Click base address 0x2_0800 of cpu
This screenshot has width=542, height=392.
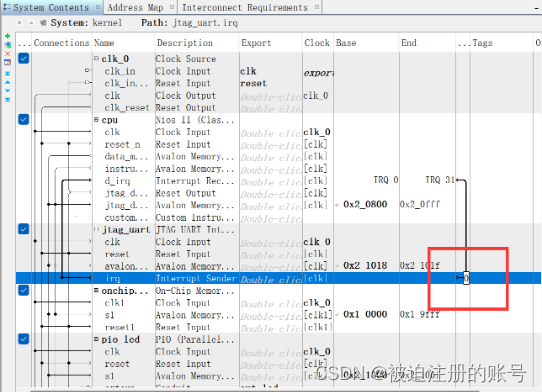[365, 204]
